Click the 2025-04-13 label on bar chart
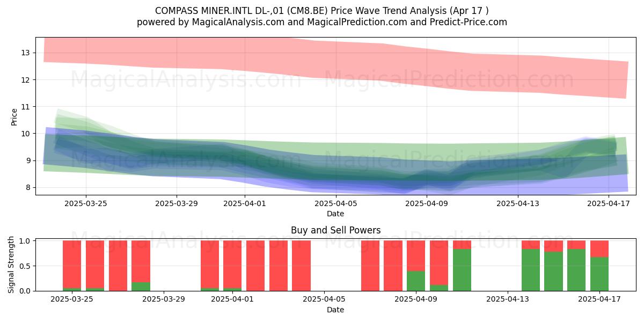Screen dimensions: 644x322 coord(508,299)
